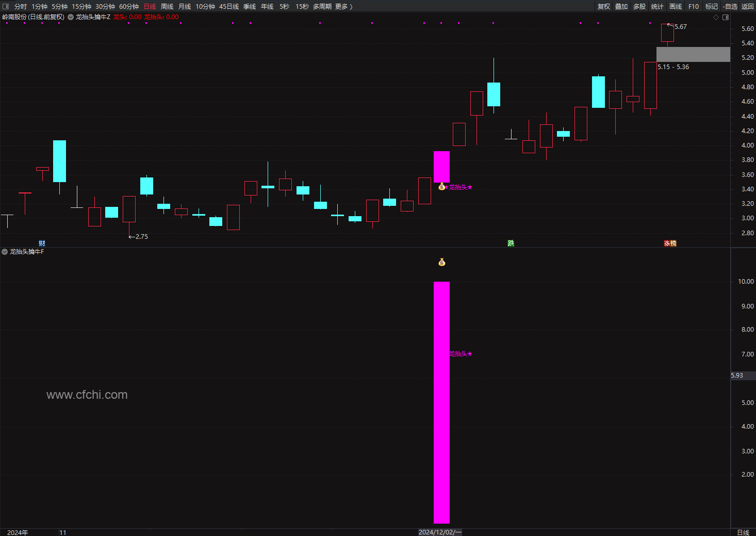Click the 日线 label in the bottom-right corner
Image resolution: width=756 pixels, height=536 pixels.
point(743,532)
